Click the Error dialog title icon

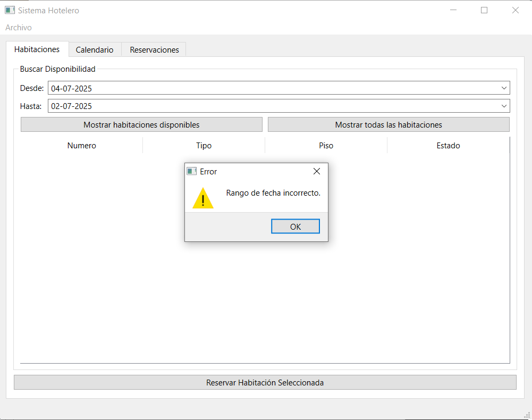[x=192, y=172]
